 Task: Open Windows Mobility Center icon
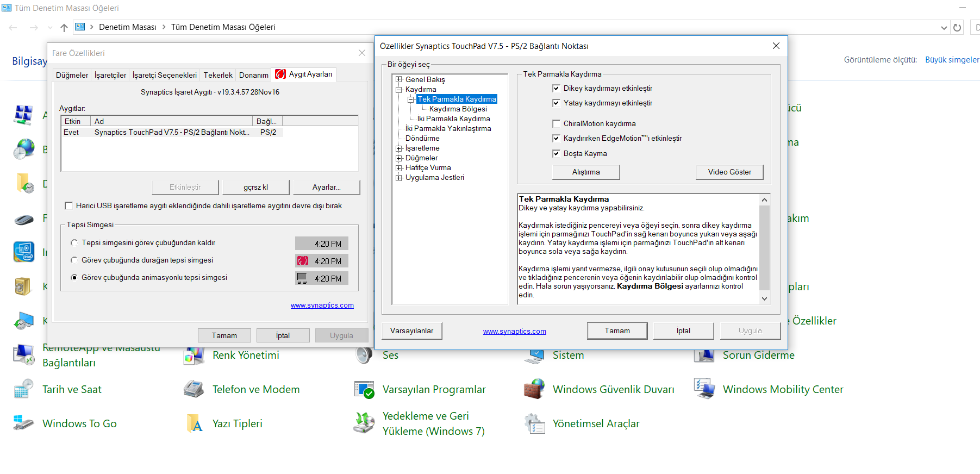(704, 389)
